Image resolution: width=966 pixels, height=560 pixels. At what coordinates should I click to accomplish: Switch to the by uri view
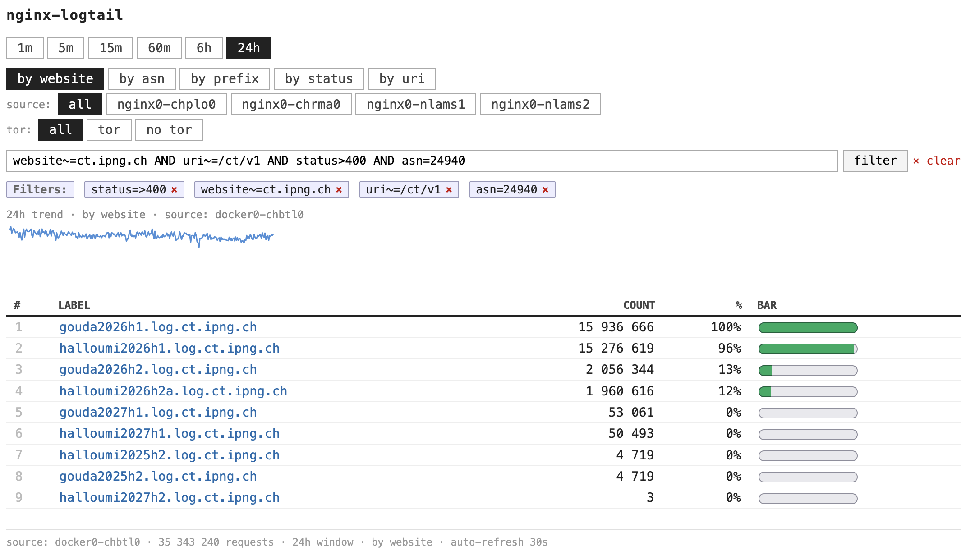(401, 78)
